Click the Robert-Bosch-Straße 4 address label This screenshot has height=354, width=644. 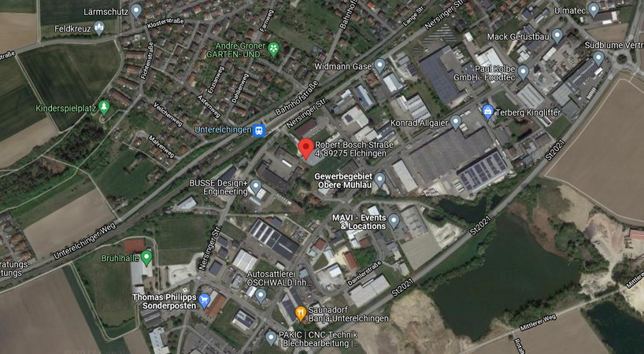[354, 149]
